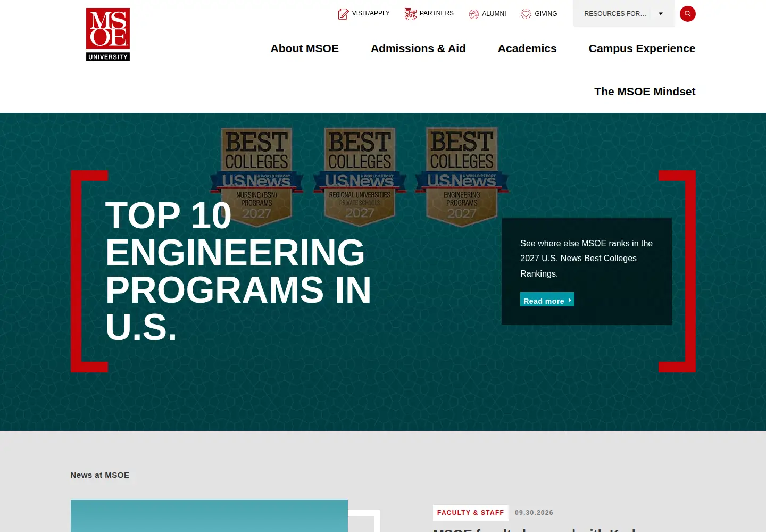This screenshot has height=532, width=766.
Task: Click the Giving heart icon
Action: pyautogui.click(x=526, y=14)
